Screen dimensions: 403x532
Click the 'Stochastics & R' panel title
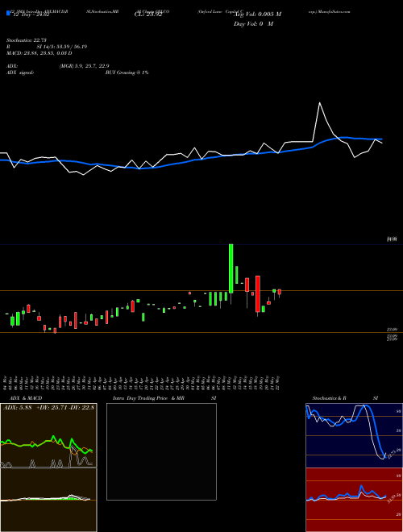330,398
